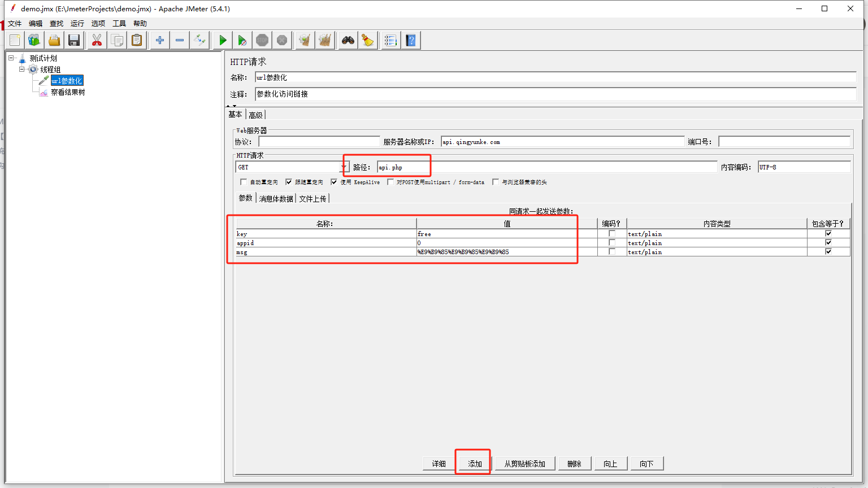The width and height of the screenshot is (868, 488).
Task: Click the Cut scissors icon
Action: 97,40
